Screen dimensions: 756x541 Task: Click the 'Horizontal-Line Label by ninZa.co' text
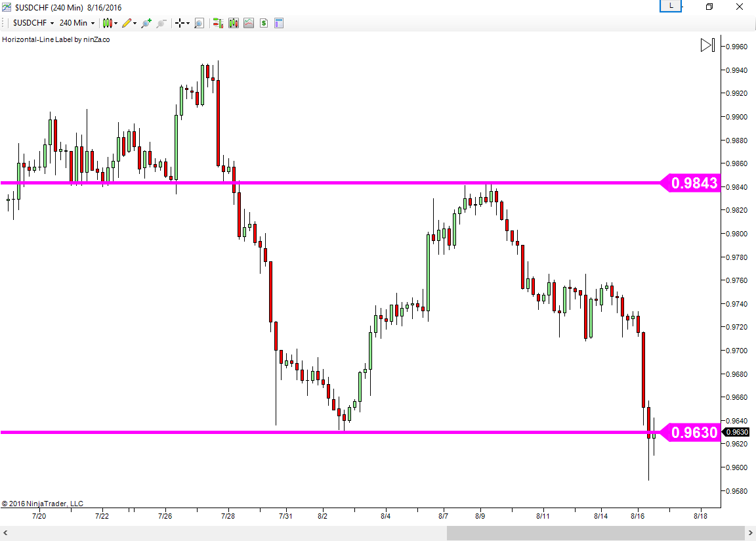click(x=56, y=39)
